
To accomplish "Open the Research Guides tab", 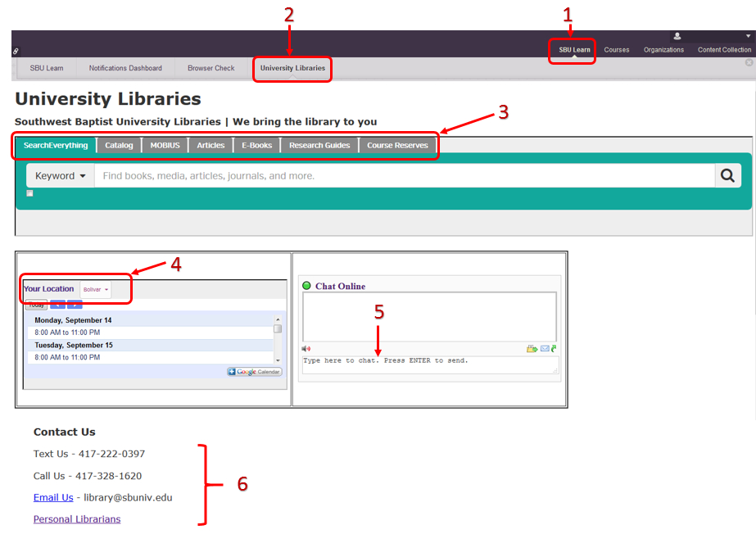I will coord(319,145).
